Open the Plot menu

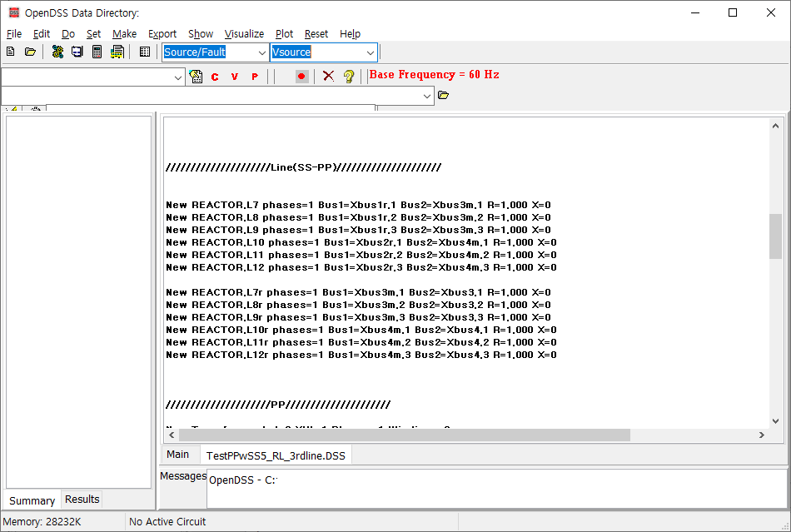coord(284,34)
